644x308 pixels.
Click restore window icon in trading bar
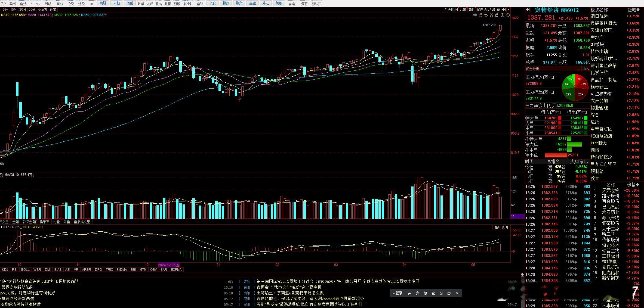(x=449, y=293)
